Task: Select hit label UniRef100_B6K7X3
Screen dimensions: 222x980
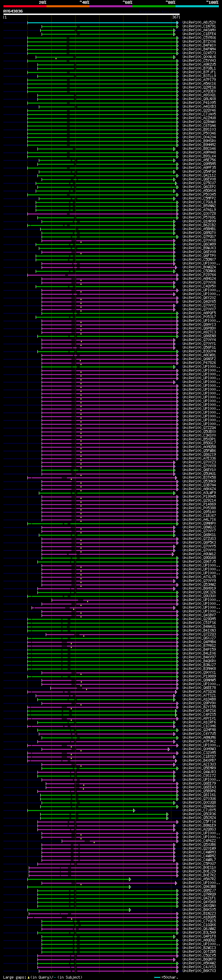Action: point(199,971)
